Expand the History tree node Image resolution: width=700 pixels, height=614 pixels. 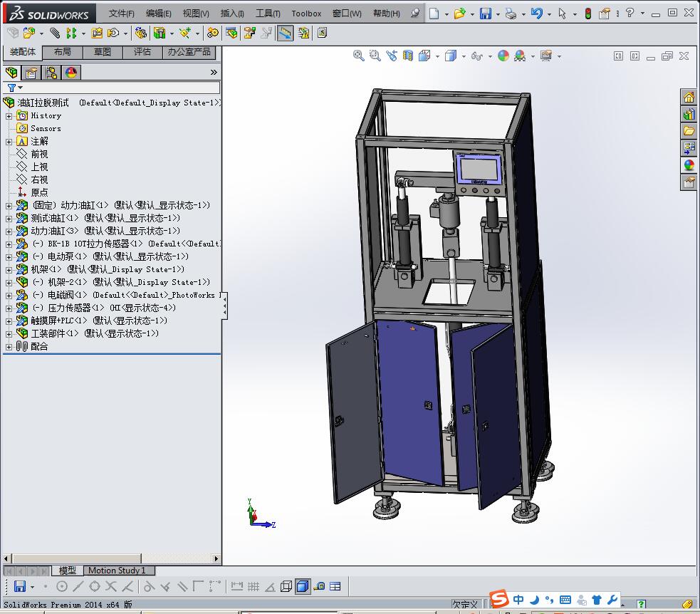point(9,116)
